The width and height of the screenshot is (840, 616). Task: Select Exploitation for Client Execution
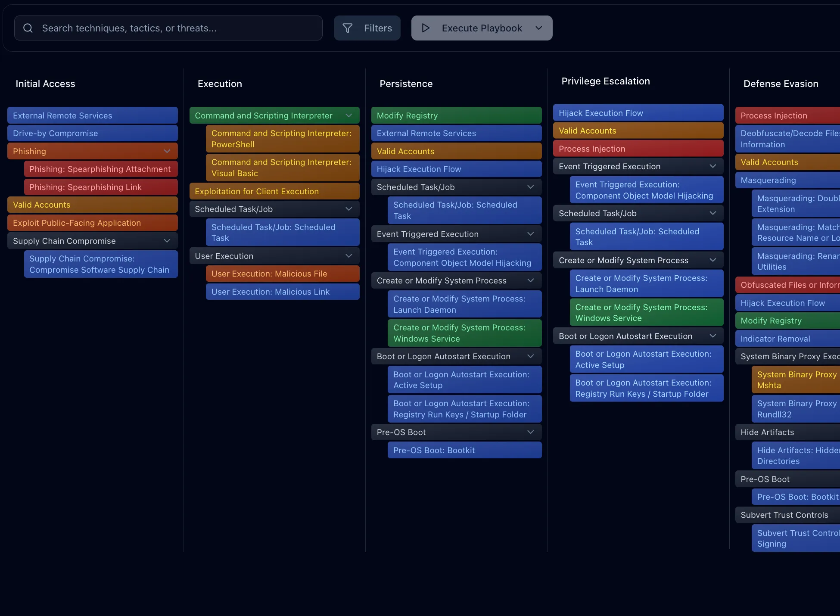tap(274, 191)
